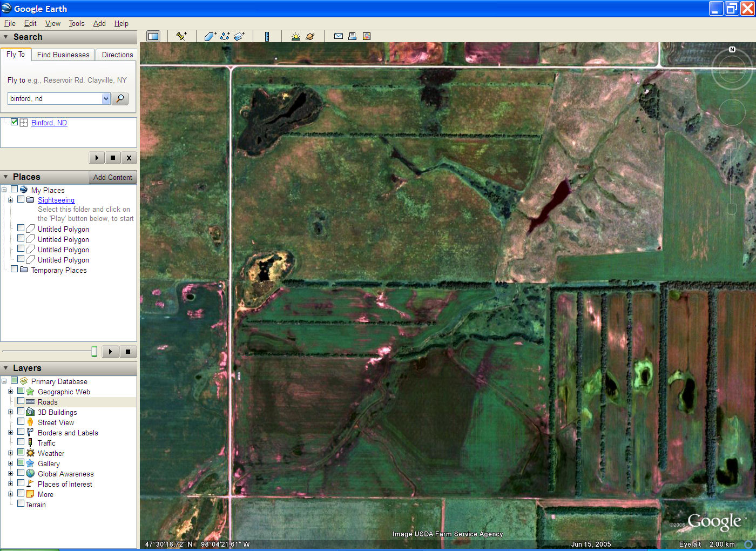Screen dimensions: 756x551
Task: Toggle the sidebar visibility toolbar button
Action: (153, 36)
